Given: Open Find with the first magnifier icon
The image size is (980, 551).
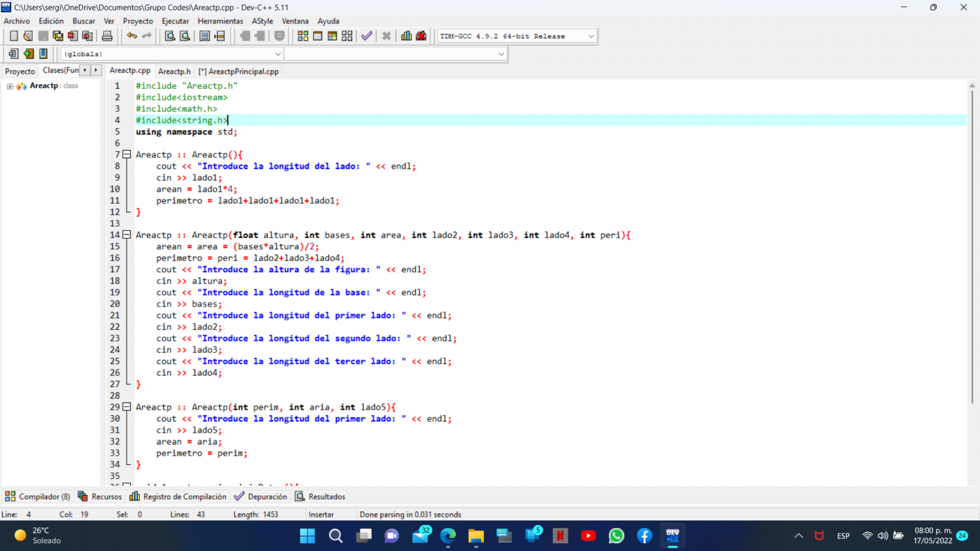Looking at the screenshot, I should coord(170,36).
